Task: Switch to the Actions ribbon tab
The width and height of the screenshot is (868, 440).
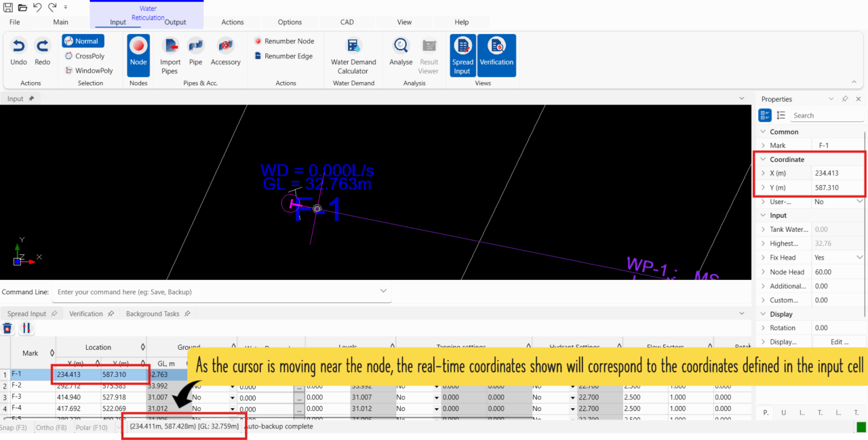Action: click(x=233, y=22)
